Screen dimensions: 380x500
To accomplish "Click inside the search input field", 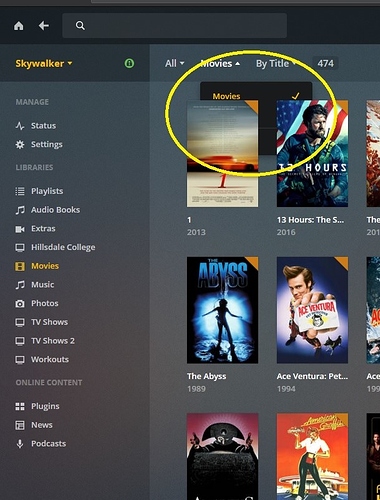I will [x=174, y=25].
